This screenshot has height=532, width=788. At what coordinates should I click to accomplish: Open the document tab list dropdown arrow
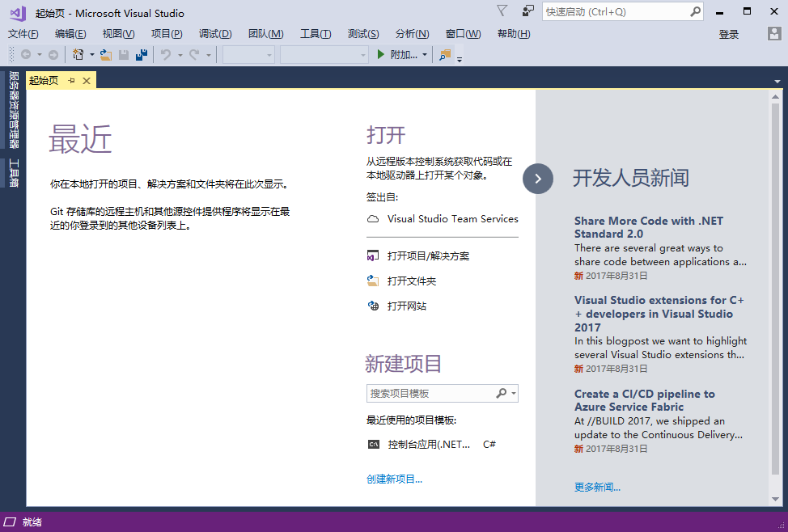(777, 81)
